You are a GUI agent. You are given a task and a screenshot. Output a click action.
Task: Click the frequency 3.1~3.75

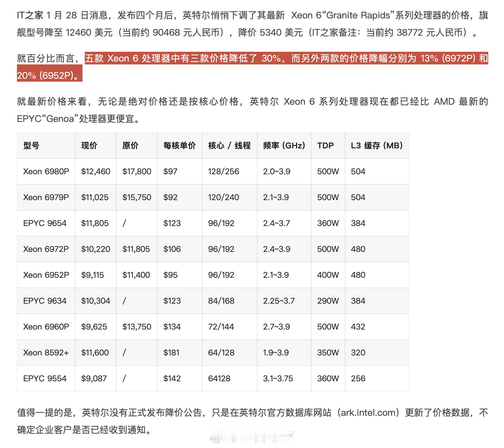point(278,378)
